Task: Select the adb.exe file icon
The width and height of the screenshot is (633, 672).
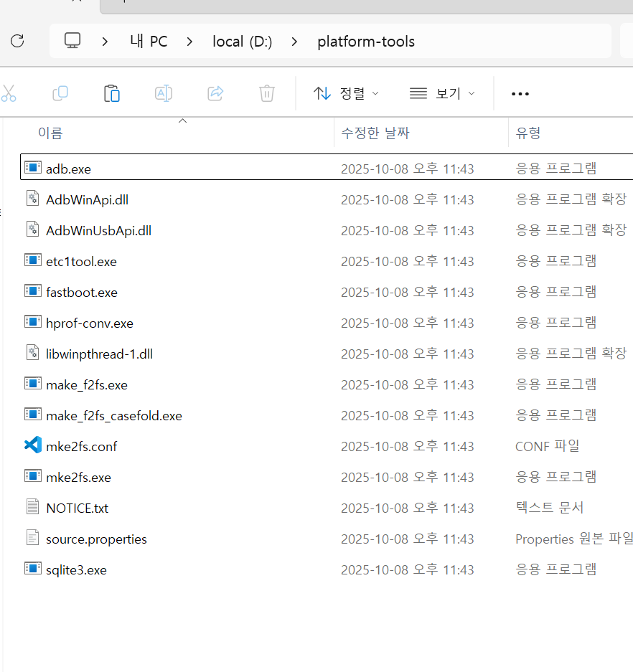Action: 33,167
